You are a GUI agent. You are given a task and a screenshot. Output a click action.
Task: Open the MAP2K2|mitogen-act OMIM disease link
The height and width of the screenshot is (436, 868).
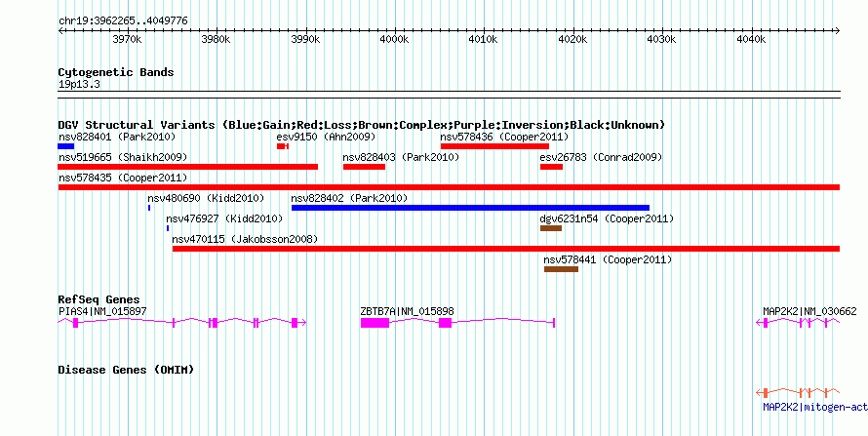coord(815,408)
